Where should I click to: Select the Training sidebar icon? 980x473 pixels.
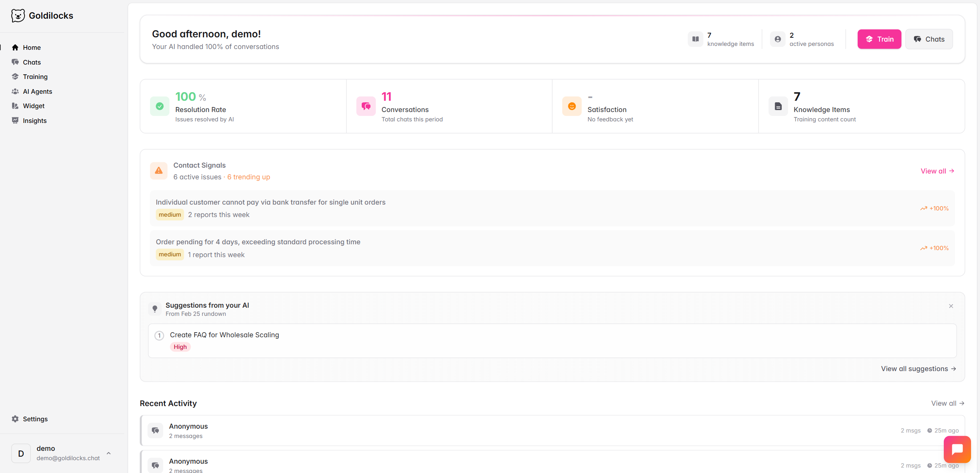click(15, 76)
